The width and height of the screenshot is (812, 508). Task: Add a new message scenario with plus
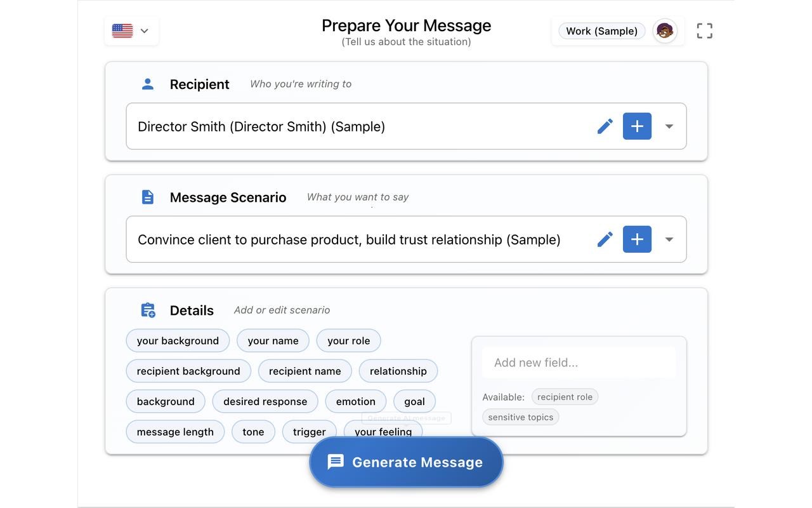(637, 239)
